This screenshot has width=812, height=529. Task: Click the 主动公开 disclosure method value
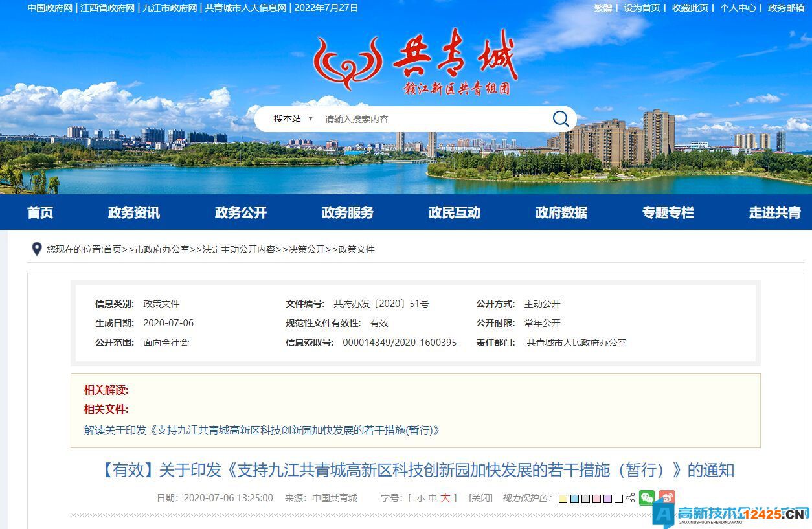(x=543, y=304)
